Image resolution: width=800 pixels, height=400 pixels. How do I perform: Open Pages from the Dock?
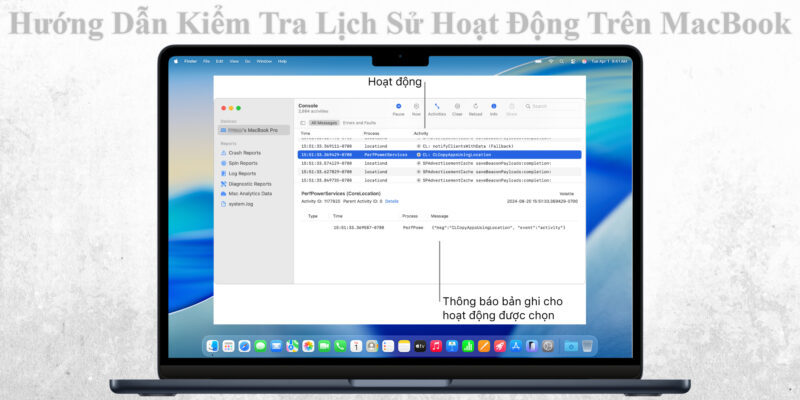484,346
